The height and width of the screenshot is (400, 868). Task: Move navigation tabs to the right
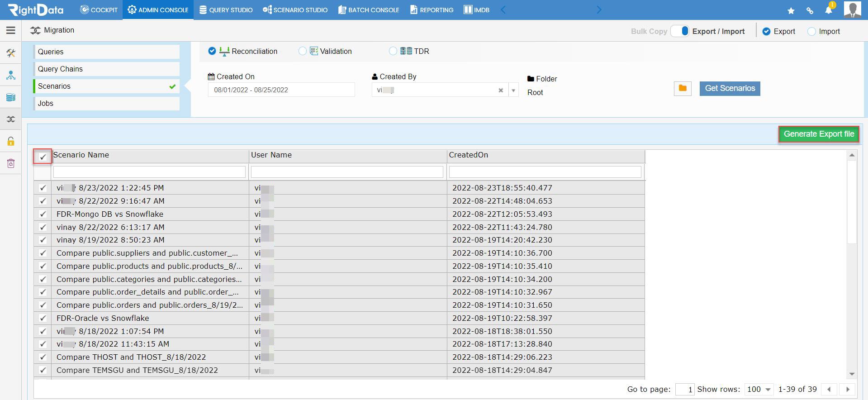pos(599,10)
